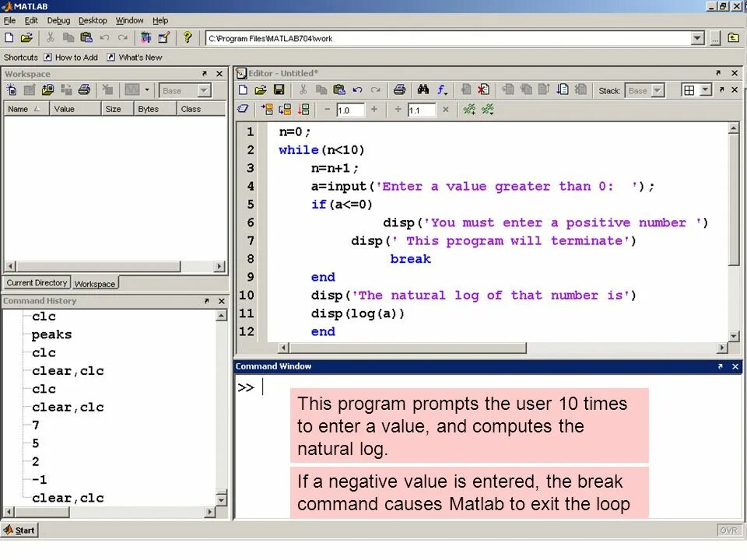Image resolution: width=747 pixels, height=560 pixels.
Task: Click the tile editor layout grid icon
Action: (689, 90)
